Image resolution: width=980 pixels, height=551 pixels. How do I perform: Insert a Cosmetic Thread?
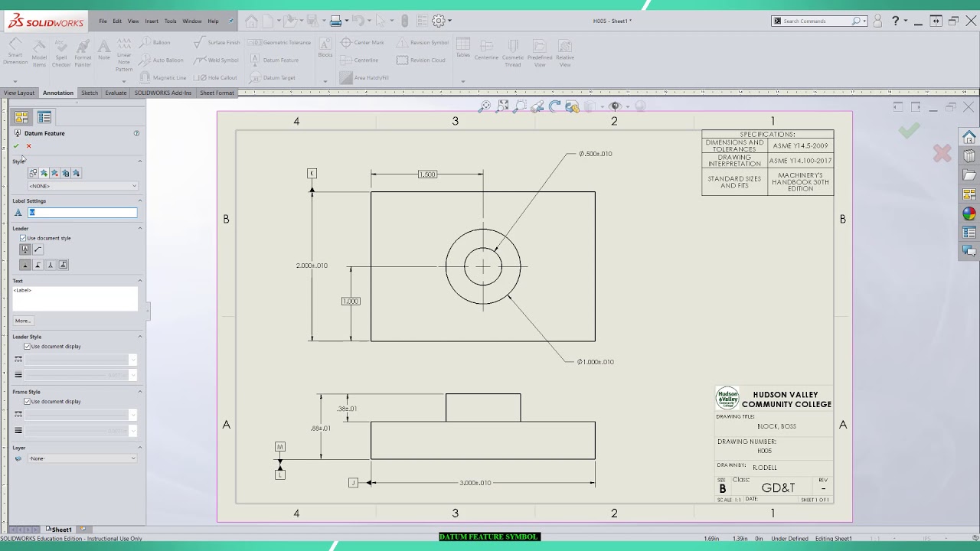[x=513, y=54]
